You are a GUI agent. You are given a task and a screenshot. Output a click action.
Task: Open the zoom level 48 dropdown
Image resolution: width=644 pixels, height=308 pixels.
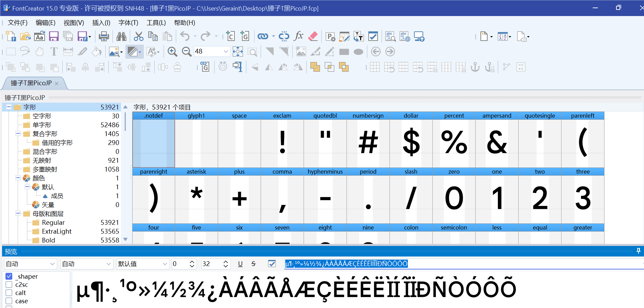tap(226, 52)
